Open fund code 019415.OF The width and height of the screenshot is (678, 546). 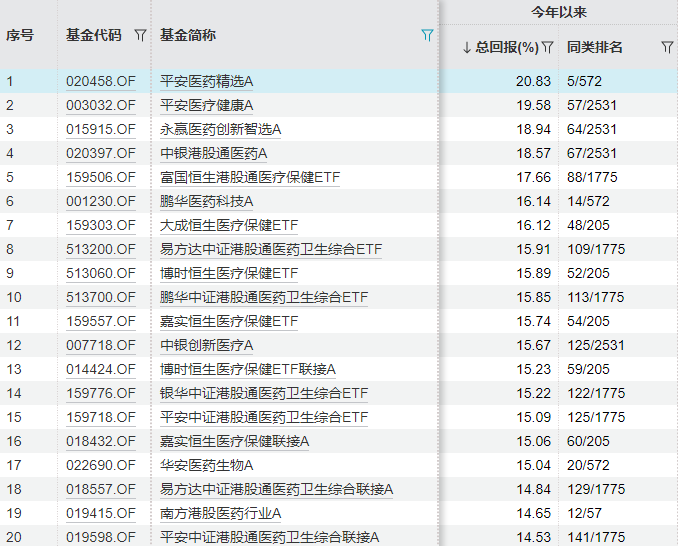[101, 513]
